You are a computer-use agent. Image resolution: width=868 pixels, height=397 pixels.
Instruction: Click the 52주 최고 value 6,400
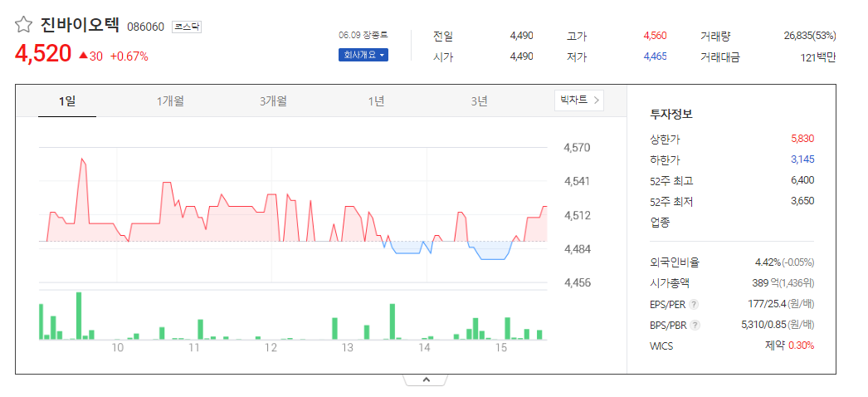[802, 180]
